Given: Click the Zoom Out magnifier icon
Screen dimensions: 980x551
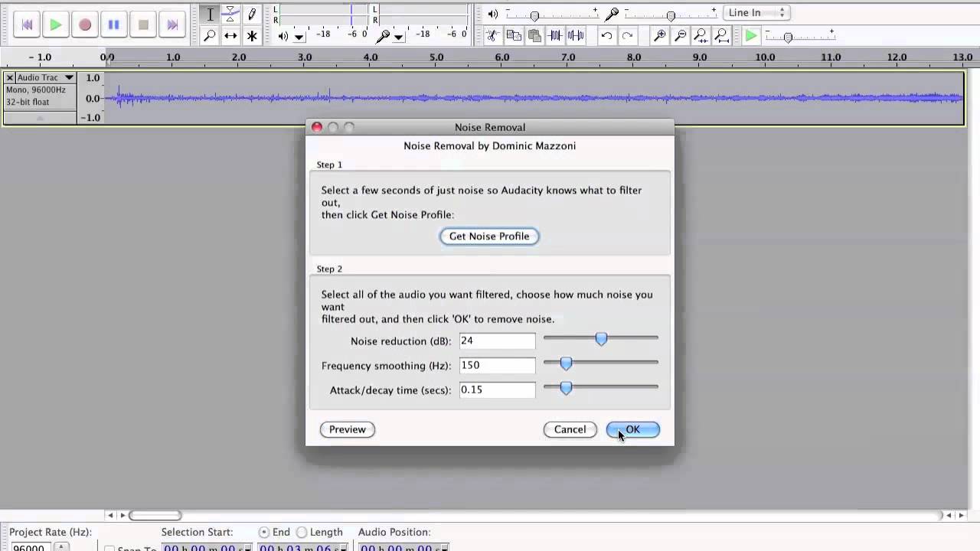Looking at the screenshot, I should coord(680,35).
